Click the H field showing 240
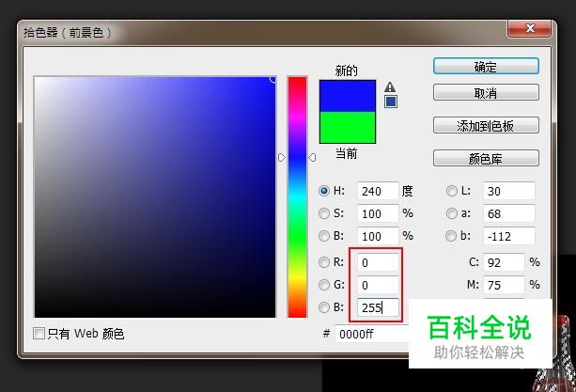 [x=378, y=191]
